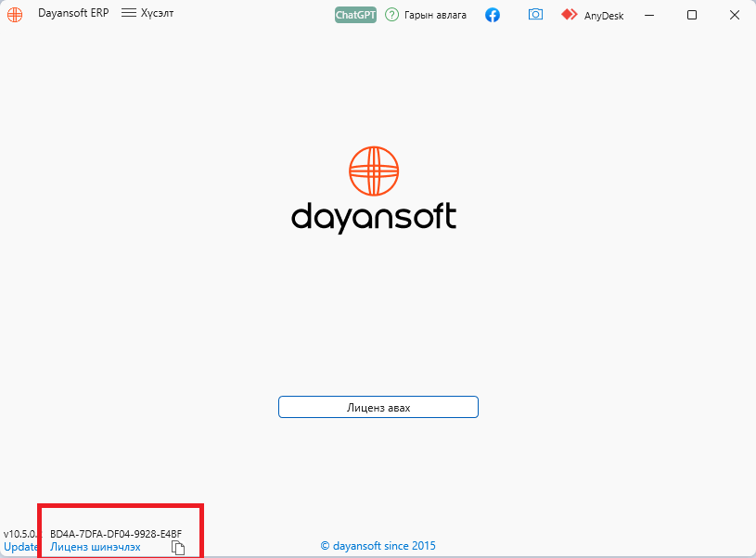Launch AnyDesk via its text label
Screen dimensions: 756x558
pos(604,16)
